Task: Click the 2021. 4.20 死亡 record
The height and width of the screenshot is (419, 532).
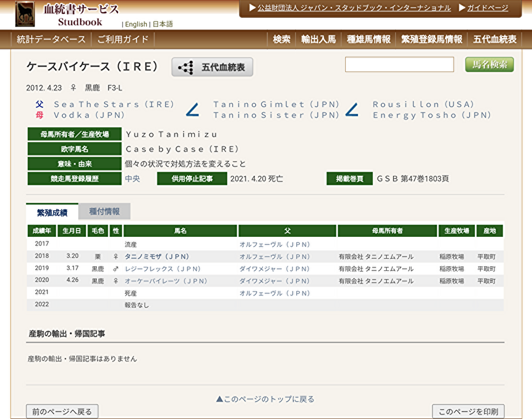Action: 256,179
